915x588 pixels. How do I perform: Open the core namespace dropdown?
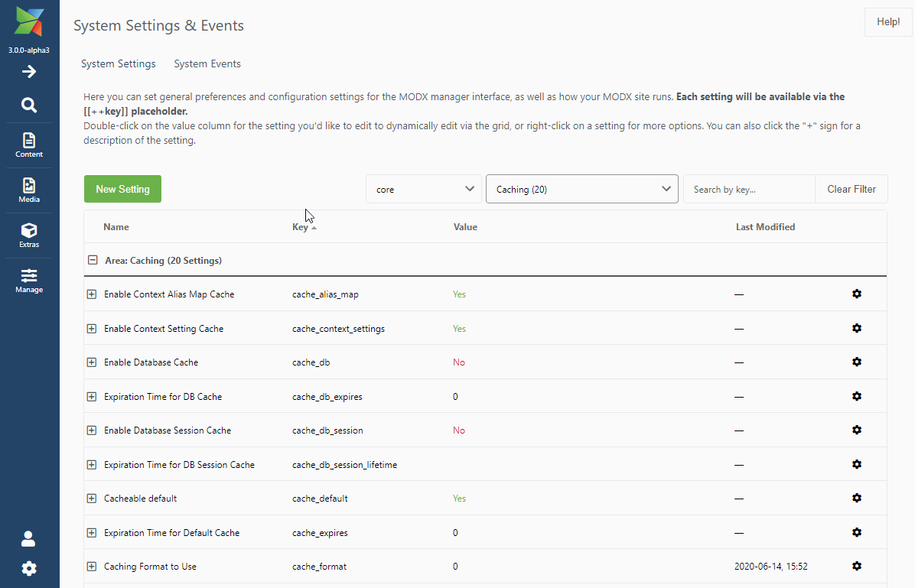[x=424, y=189]
